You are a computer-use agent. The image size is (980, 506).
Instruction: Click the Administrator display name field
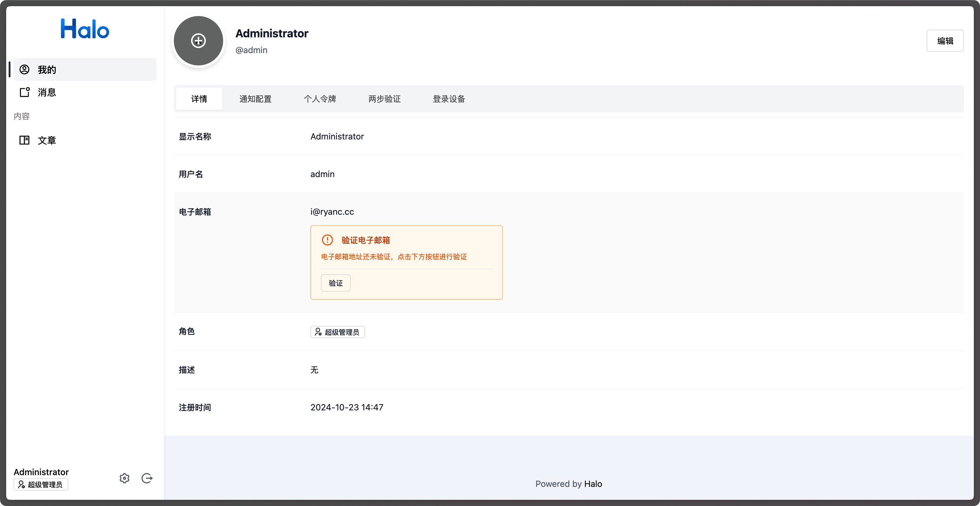[337, 136]
